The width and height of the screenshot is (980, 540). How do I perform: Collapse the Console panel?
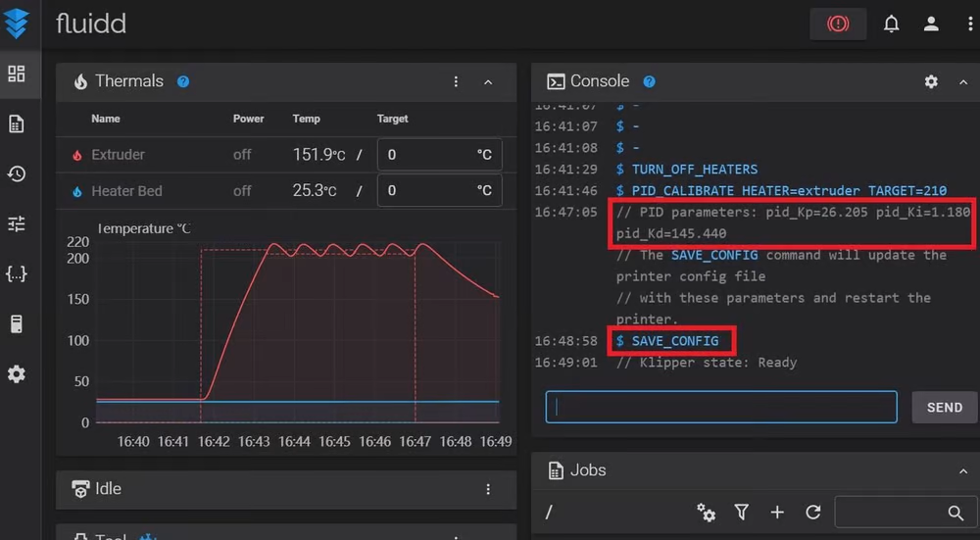(963, 82)
